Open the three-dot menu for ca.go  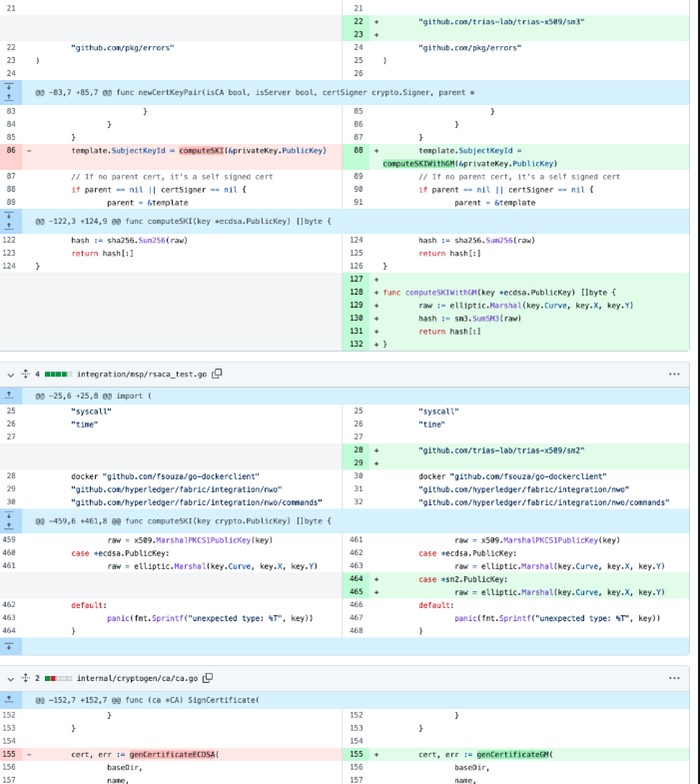point(674,678)
